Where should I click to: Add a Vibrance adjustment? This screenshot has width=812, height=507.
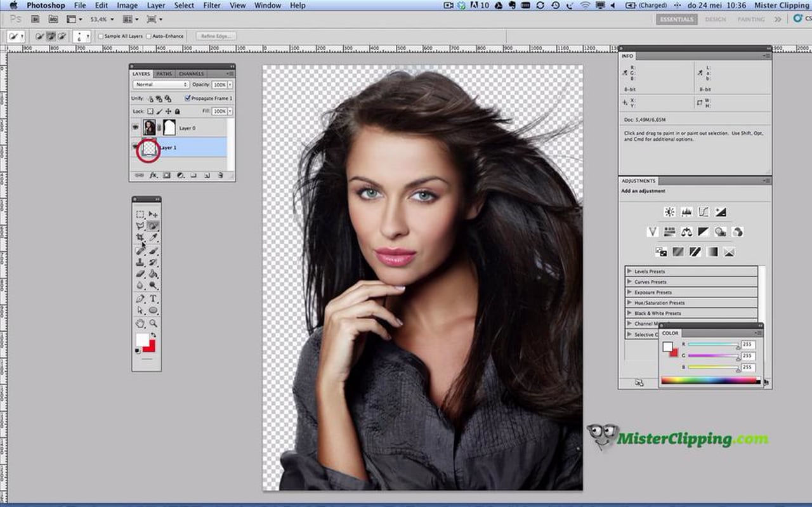[653, 232]
